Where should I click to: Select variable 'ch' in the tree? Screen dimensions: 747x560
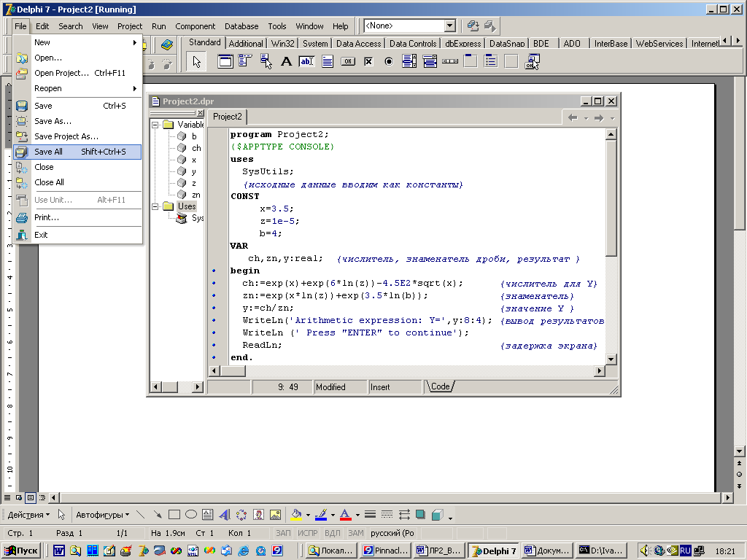click(196, 148)
